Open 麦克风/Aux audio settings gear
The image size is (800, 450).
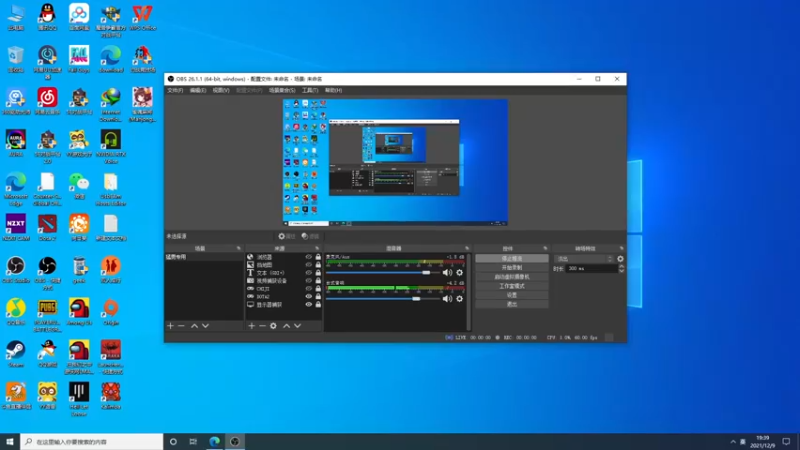(x=460, y=272)
